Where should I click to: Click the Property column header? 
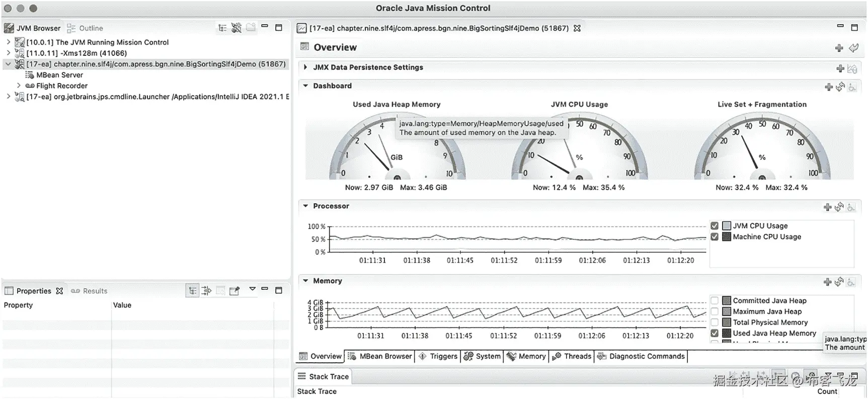56,305
